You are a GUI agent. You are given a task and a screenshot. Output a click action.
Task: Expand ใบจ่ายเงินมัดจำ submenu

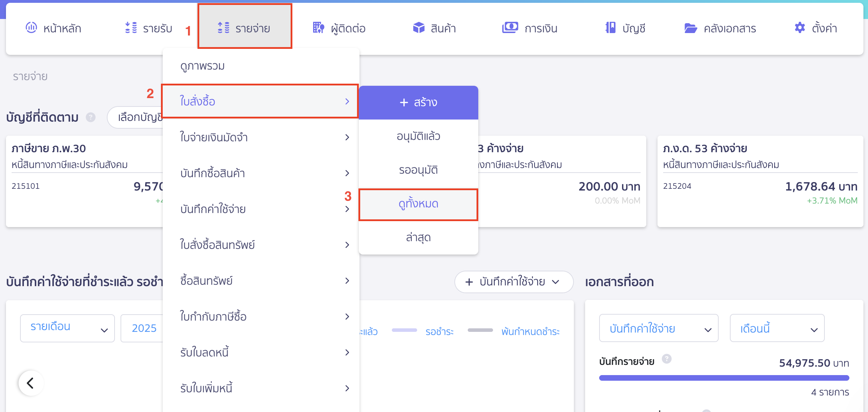click(x=261, y=137)
